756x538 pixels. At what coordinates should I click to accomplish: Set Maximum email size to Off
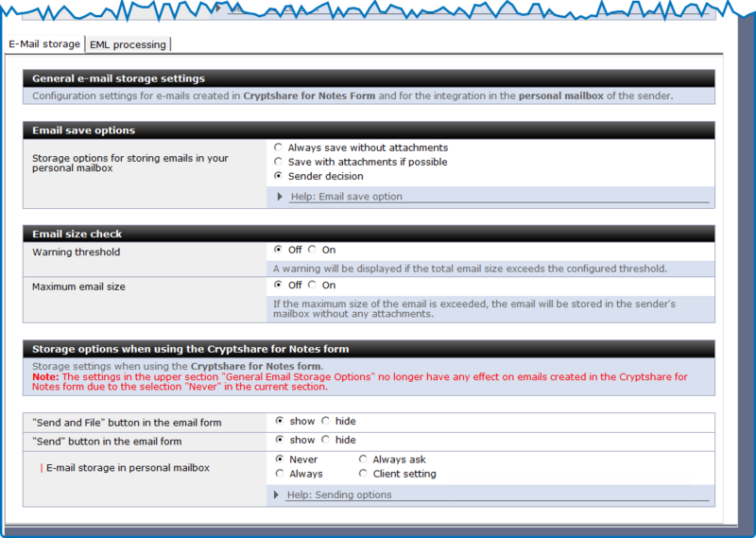278,285
